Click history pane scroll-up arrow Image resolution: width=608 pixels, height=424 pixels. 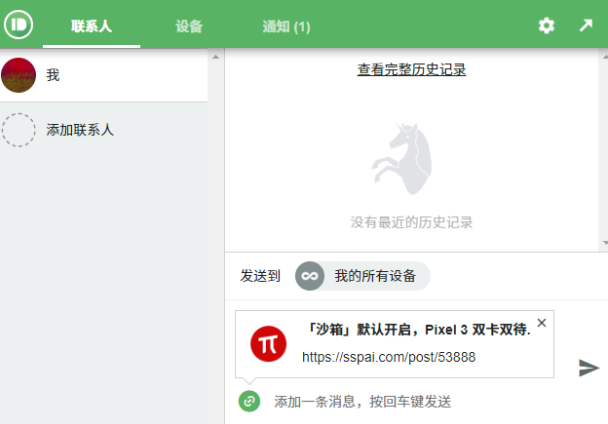[x=605, y=57]
